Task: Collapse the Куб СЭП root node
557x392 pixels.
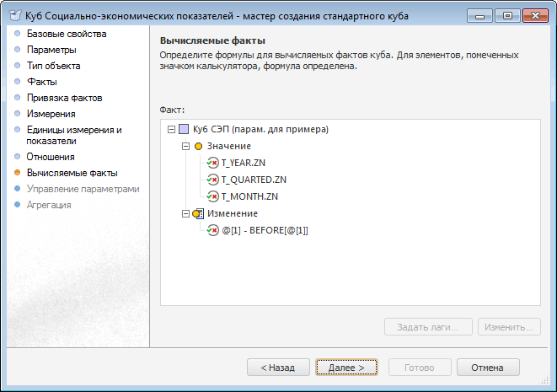Action: click(x=172, y=130)
